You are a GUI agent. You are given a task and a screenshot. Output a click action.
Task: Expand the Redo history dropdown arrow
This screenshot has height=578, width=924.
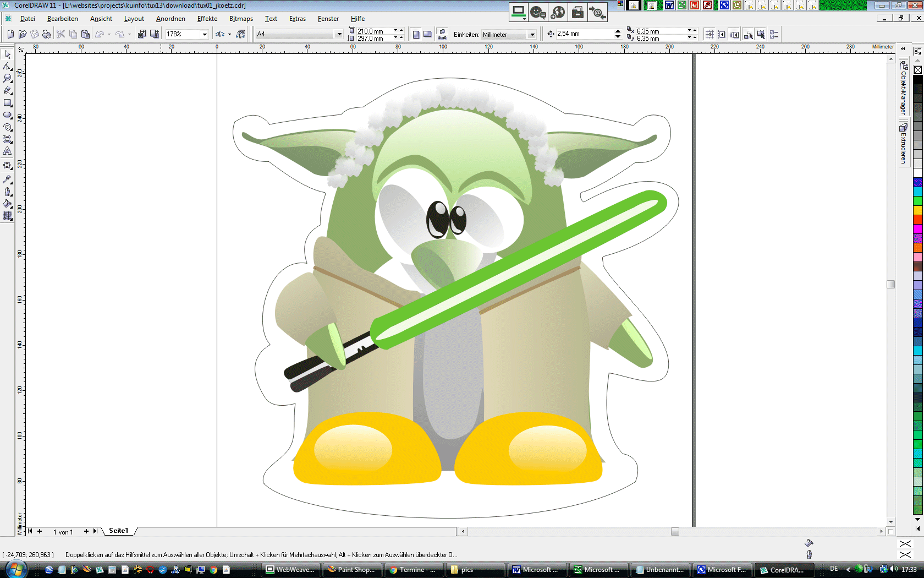point(130,34)
